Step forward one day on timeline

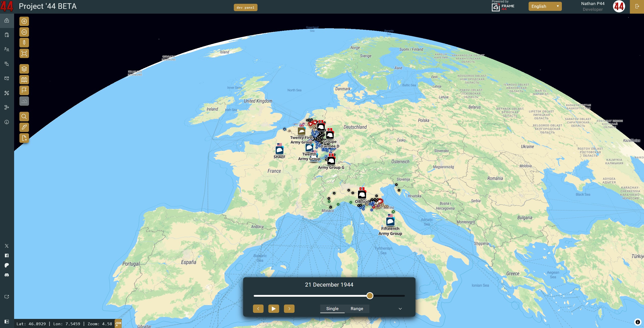(289, 309)
